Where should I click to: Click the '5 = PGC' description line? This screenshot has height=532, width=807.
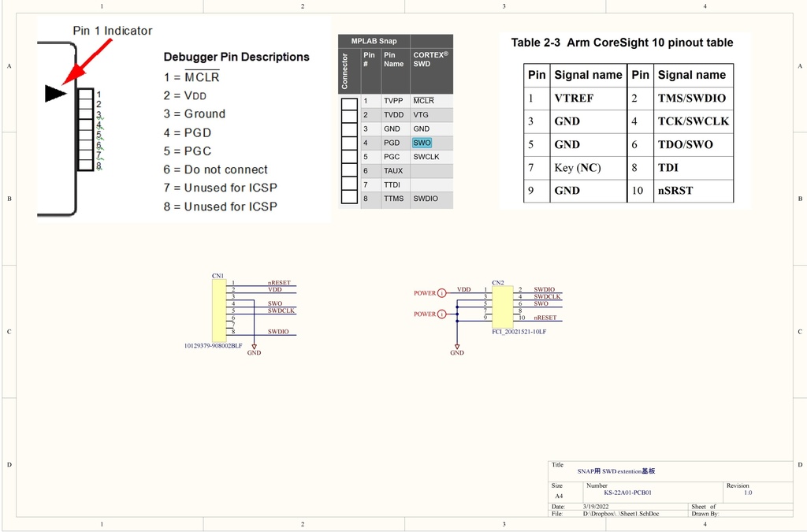click(x=188, y=151)
